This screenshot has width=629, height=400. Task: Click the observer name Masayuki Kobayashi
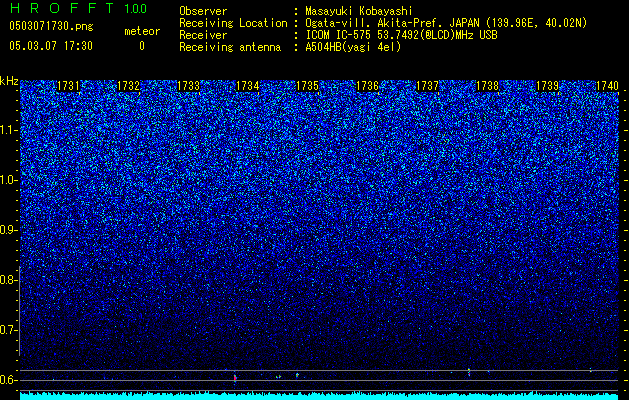point(359,11)
